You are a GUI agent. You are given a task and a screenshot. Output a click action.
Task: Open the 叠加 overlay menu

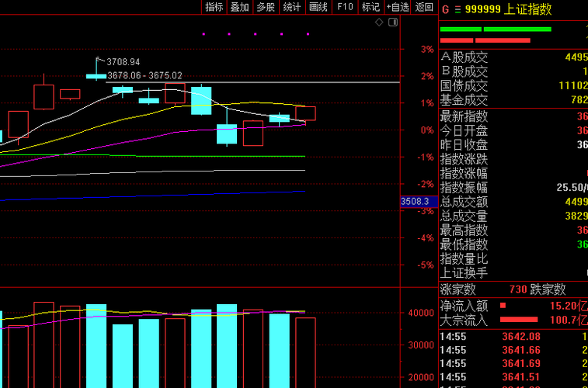pyautogui.click(x=240, y=7)
